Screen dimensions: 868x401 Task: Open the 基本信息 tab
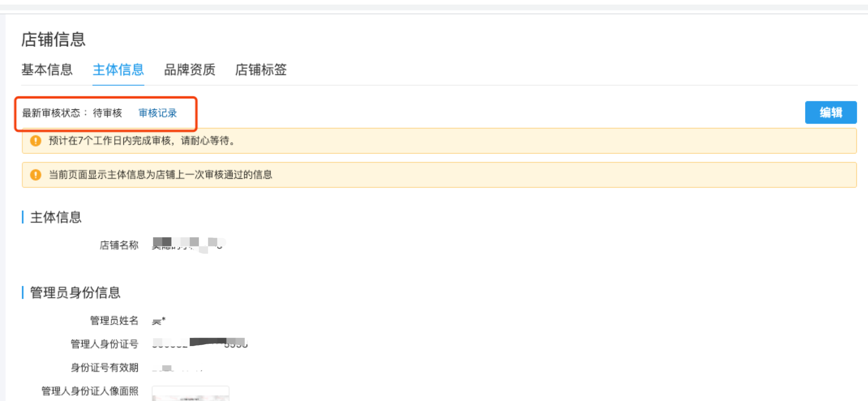pyautogui.click(x=47, y=70)
